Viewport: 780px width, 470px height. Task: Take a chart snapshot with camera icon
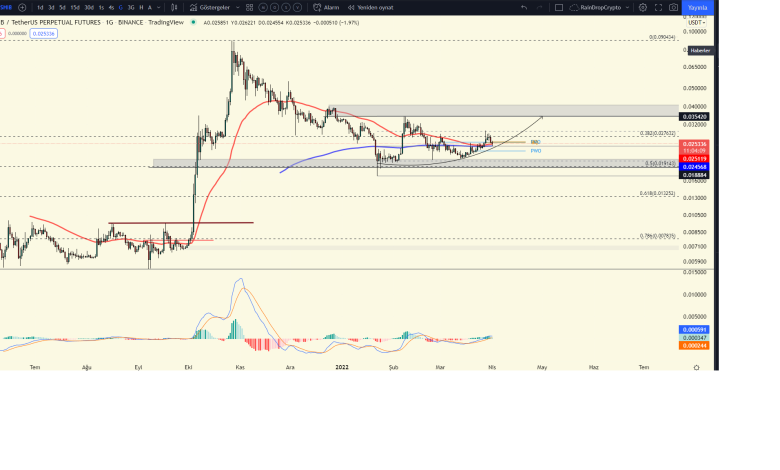(x=674, y=7)
